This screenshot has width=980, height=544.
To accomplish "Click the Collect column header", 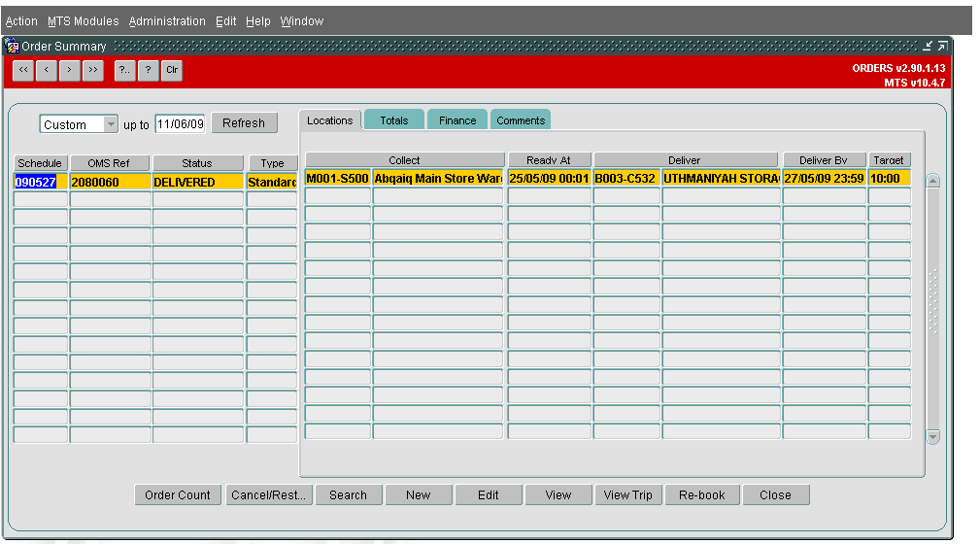I will pyautogui.click(x=404, y=160).
